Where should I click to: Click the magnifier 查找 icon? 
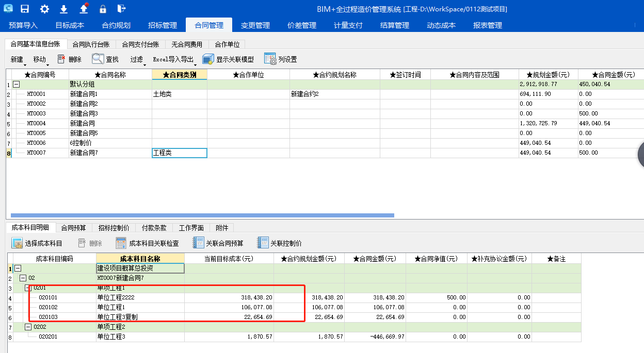(x=98, y=59)
